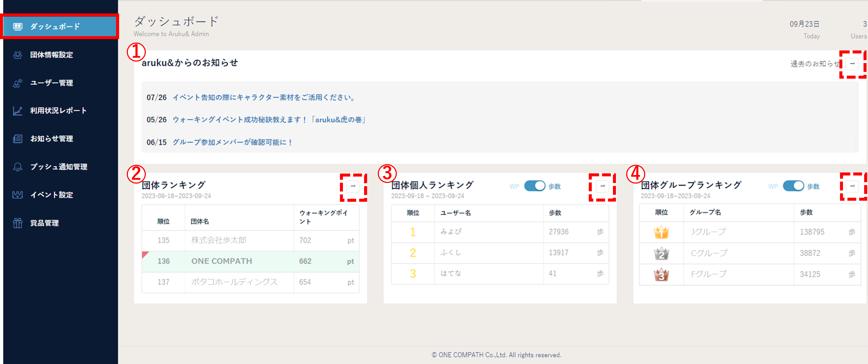The height and width of the screenshot is (364, 868).
Task: Open the グループ参加メンバー announcement link
Action: tap(233, 142)
